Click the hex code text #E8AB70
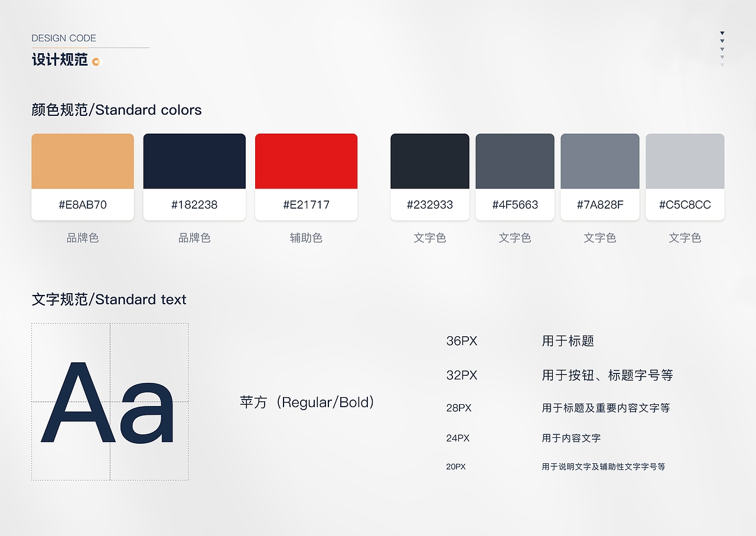Image resolution: width=756 pixels, height=536 pixels. tap(83, 205)
